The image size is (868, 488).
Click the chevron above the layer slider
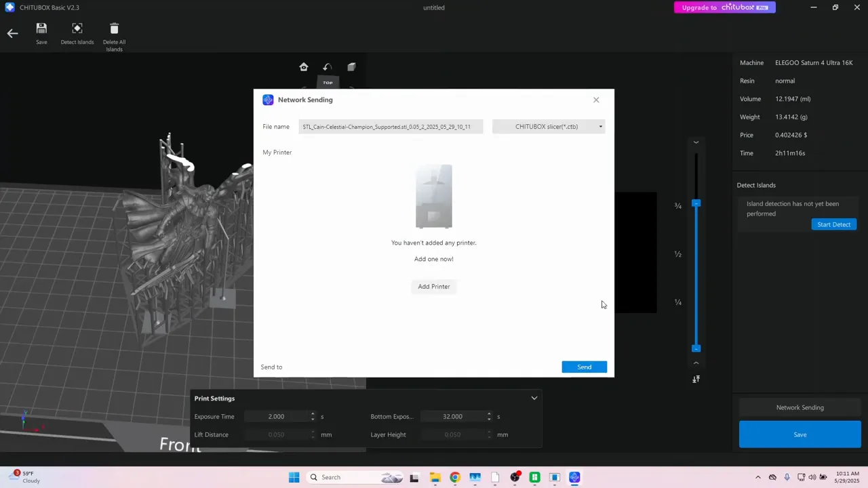coord(696,142)
